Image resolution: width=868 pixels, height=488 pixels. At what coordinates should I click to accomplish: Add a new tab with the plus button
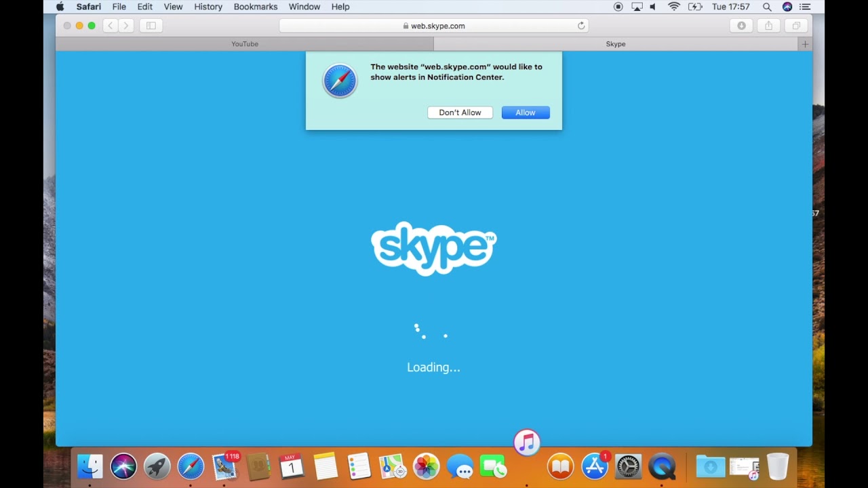coord(805,44)
